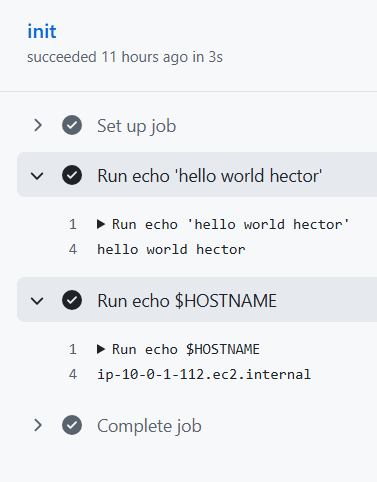Select the Run echo $HOSTNAME step header
The height and width of the screenshot is (482, 377).
pyautogui.click(x=197, y=299)
